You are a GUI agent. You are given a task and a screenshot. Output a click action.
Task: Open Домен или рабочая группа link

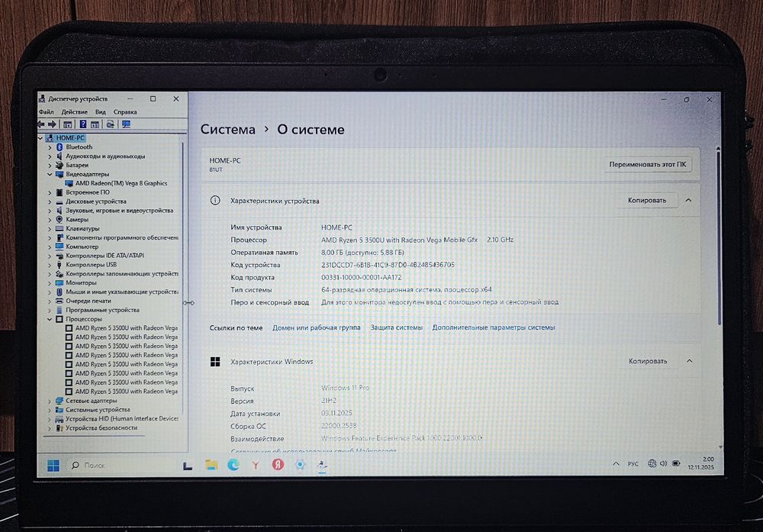[x=317, y=327]
